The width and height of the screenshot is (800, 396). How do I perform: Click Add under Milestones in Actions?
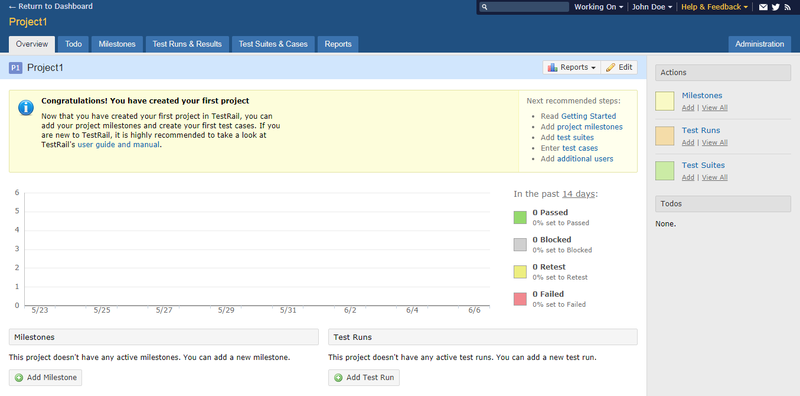point(688,108)
